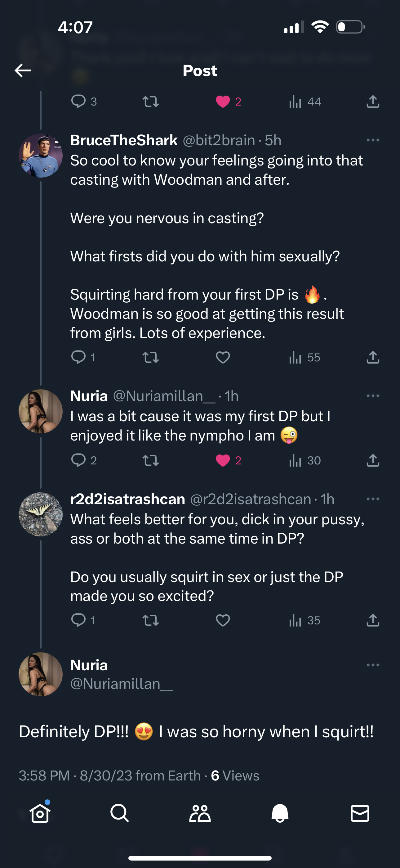Viewport: 400px width, 868px height.
Task: Repost BruceTheShark's reply
Action: coord(150,357)
